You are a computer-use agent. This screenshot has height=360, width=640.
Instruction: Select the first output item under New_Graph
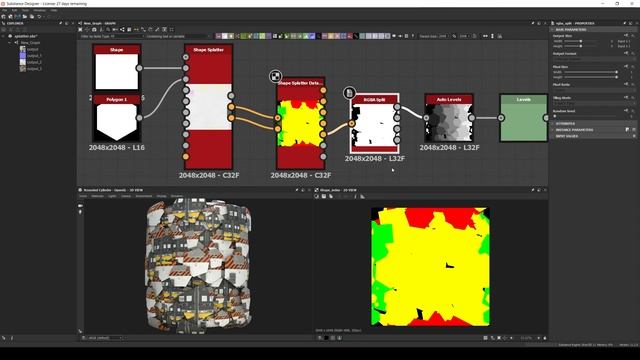coord(33,49)
